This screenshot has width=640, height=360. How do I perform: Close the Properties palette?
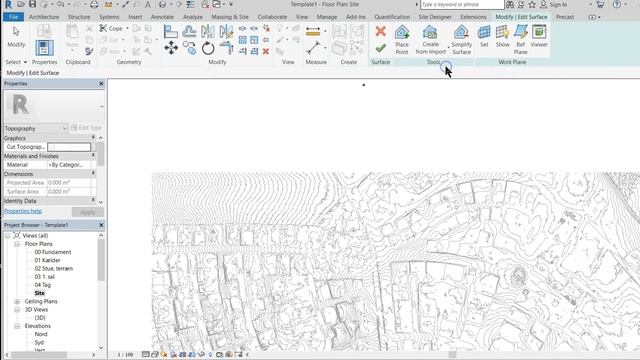[101, 83]
